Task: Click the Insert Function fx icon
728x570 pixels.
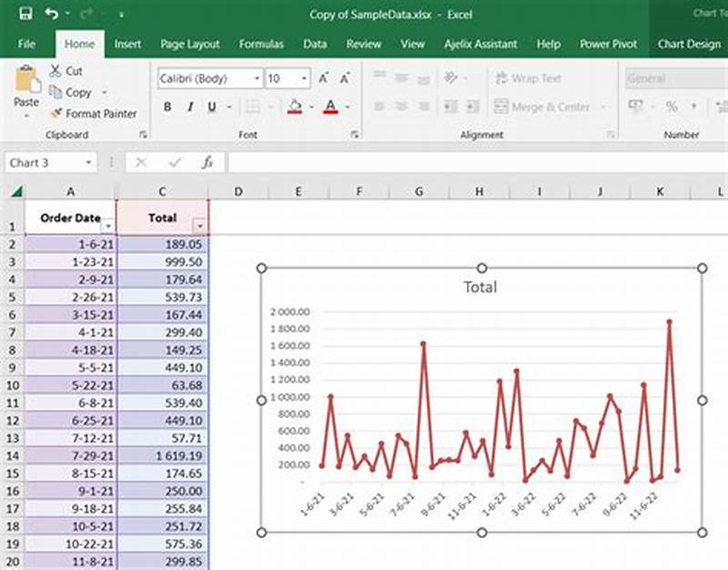Action: pos(207,163)
